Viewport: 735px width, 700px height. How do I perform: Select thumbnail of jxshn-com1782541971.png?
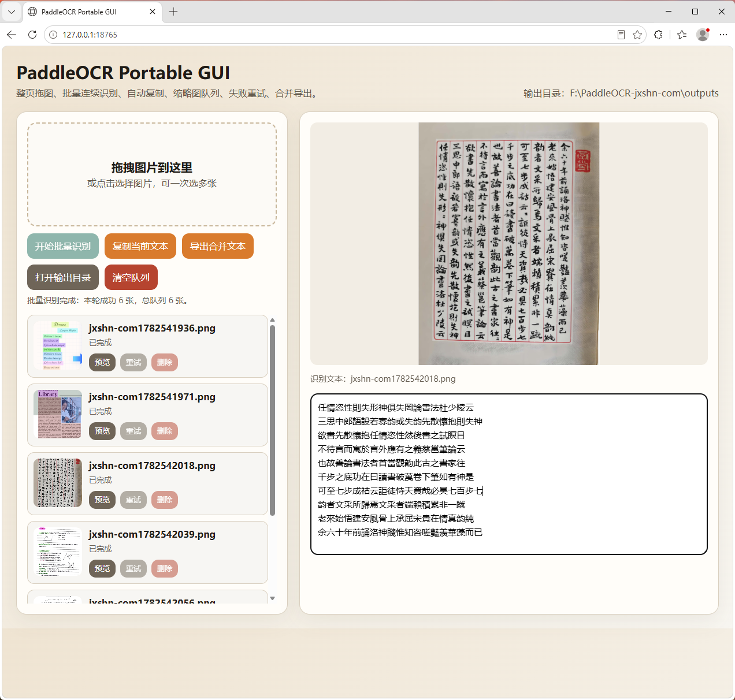pos(58,414)
